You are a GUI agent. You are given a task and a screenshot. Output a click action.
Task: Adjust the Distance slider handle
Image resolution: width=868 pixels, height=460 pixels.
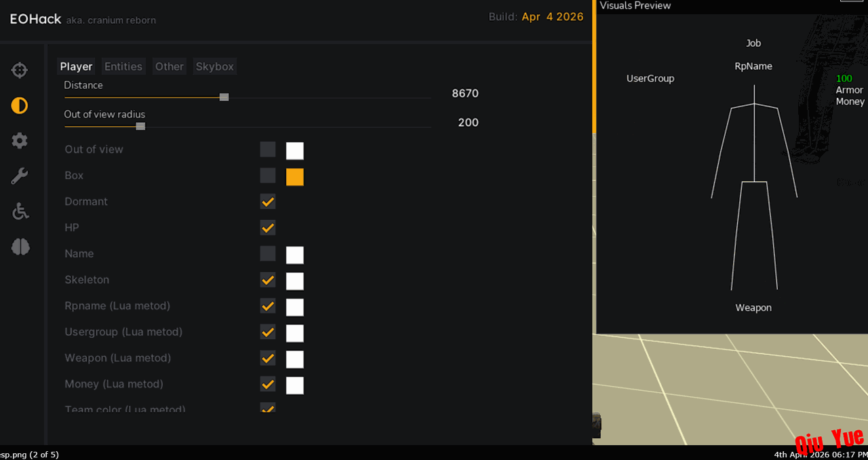pyautogui.click(x=224, y=97)
